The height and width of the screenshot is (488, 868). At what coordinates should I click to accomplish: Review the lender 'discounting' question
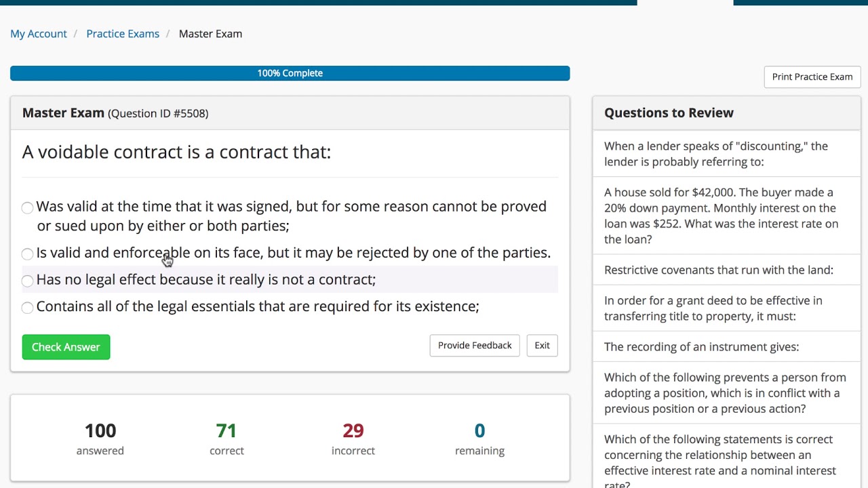coord(715,154)
